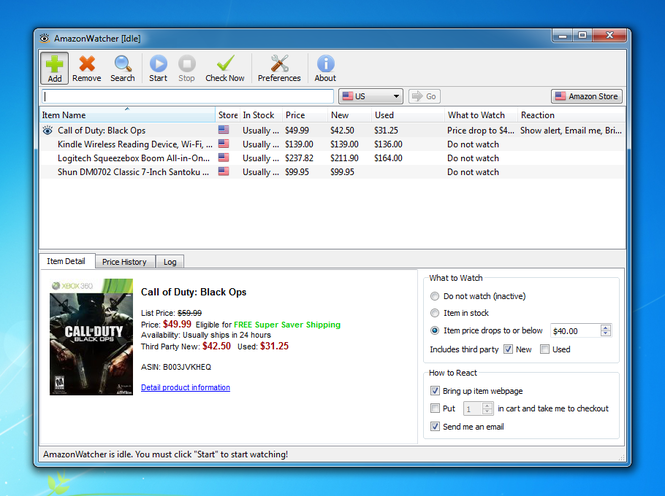Screen dimensions: 665x496
Task: Click Show alert, Email me reaction cell
Action: (571, 130)
